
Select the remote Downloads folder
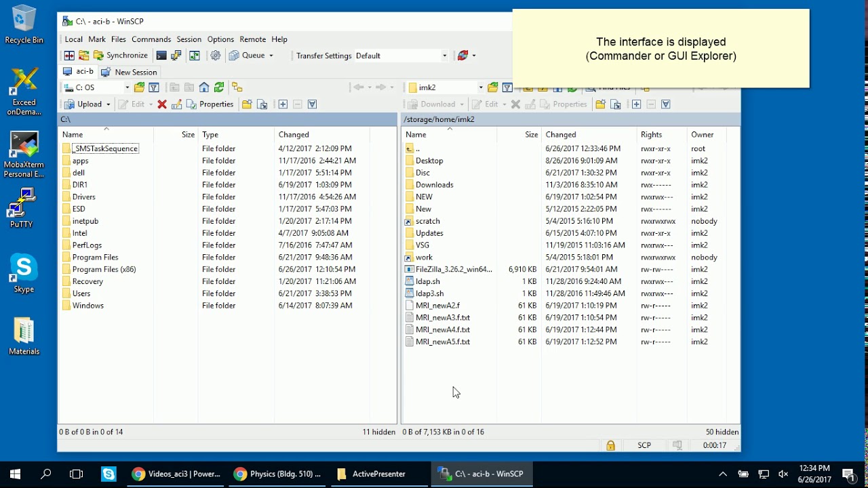[435, 184]
